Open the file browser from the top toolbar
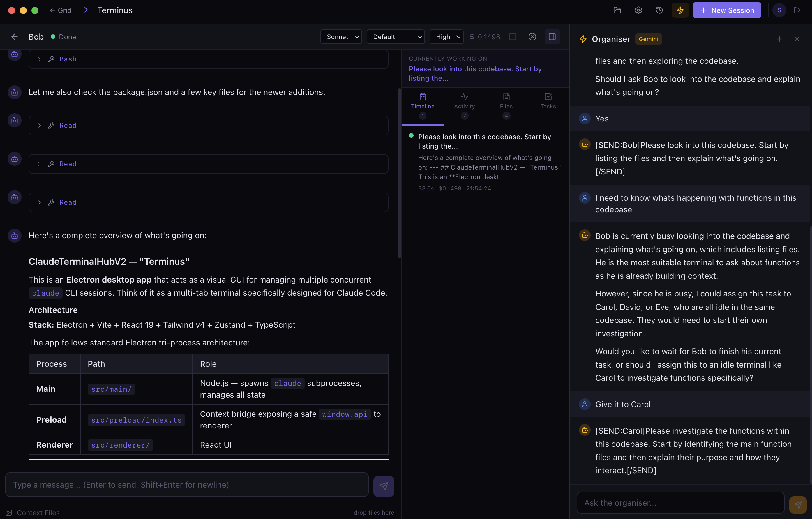This screenshot has height=519, width=812. pyautogui.click(x=617, y=10)
